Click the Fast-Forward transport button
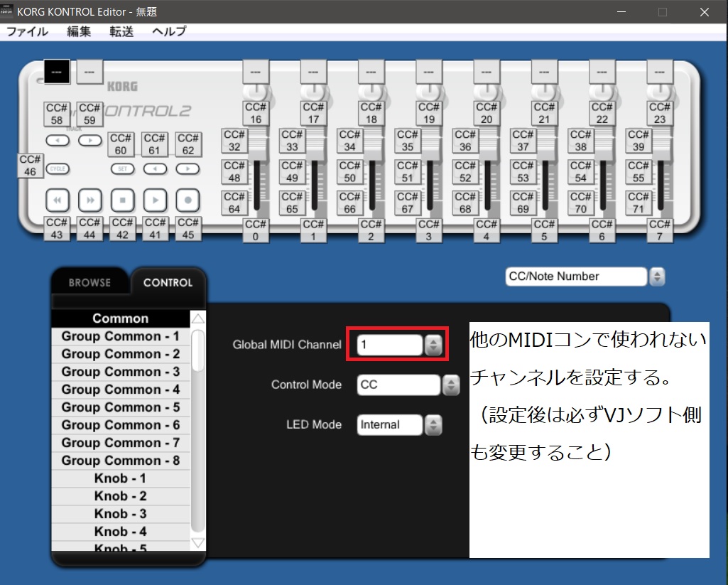728x585 pixels. point(89,200)
